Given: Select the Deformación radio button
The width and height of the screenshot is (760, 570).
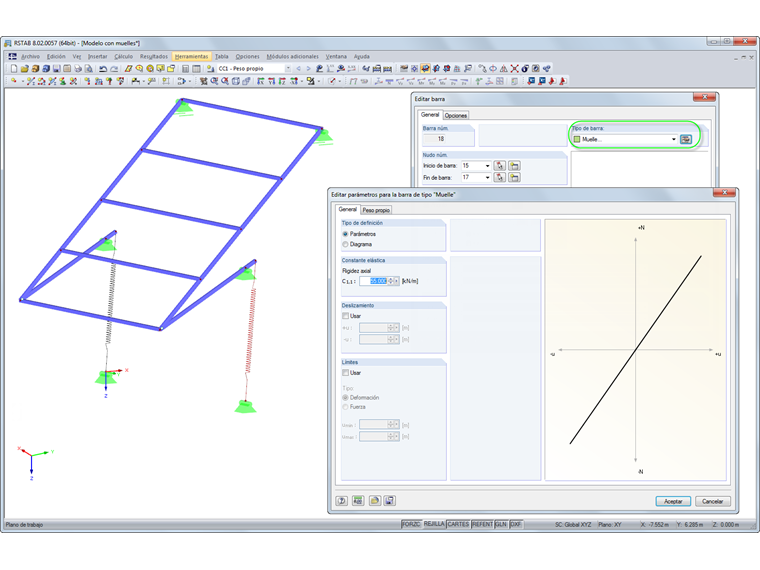Looking at the screenshot, I should [346, 397].
